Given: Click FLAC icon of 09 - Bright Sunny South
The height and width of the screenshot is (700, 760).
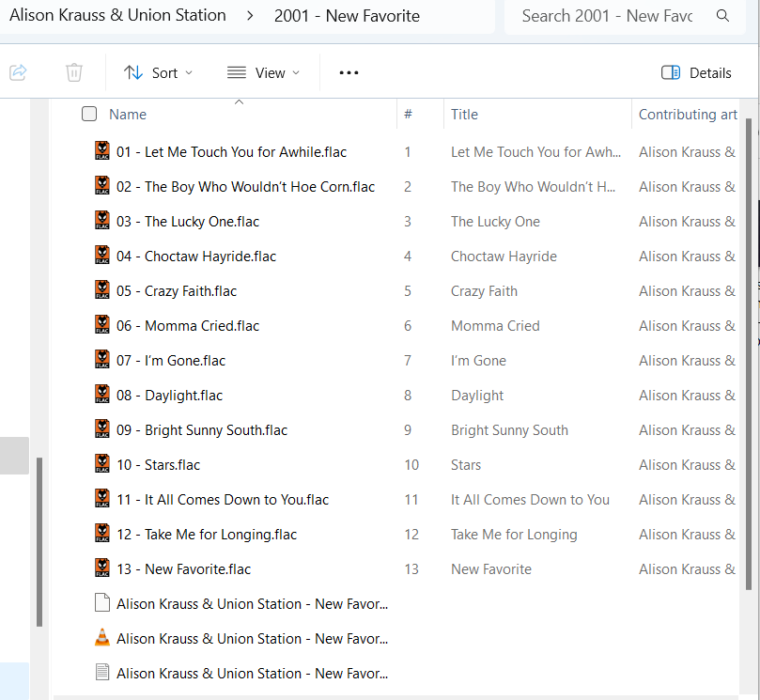Looking at the screenshot, I should [102, 429].
